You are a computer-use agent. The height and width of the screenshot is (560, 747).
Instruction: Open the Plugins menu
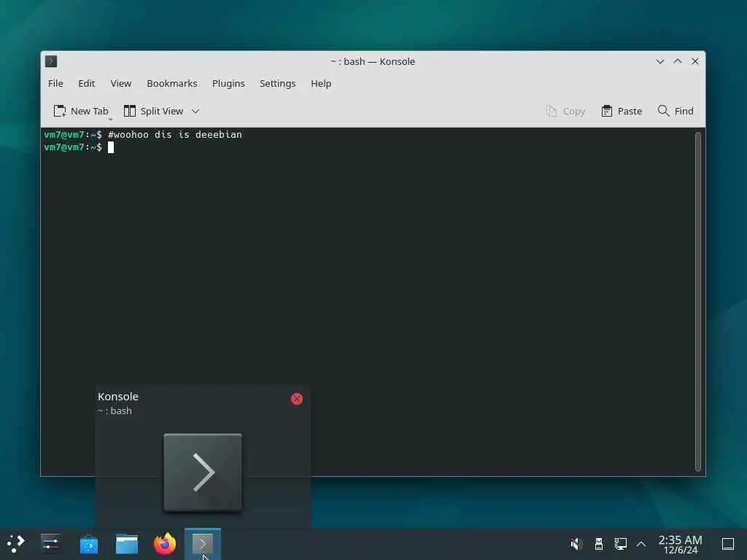click(228, 83)
